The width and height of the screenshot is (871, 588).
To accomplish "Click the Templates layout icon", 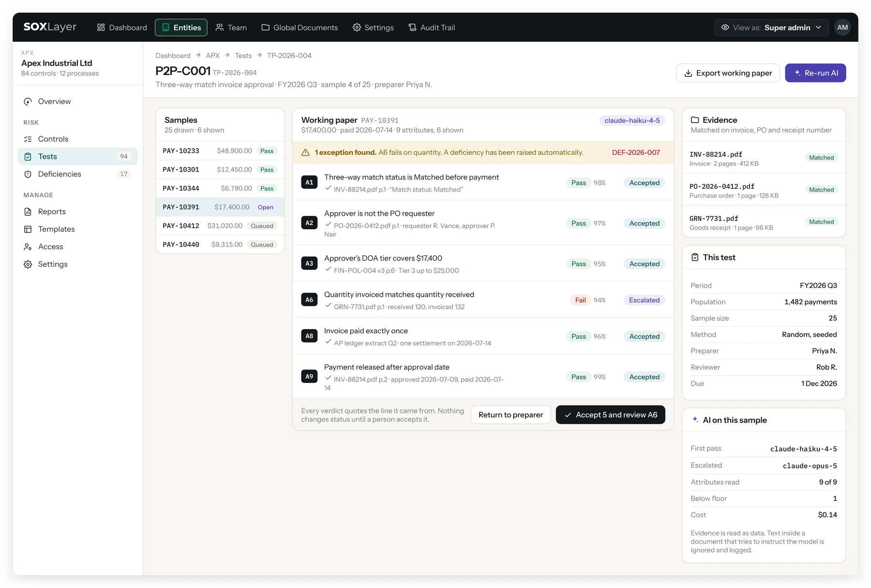I will [x=28, y=229].
